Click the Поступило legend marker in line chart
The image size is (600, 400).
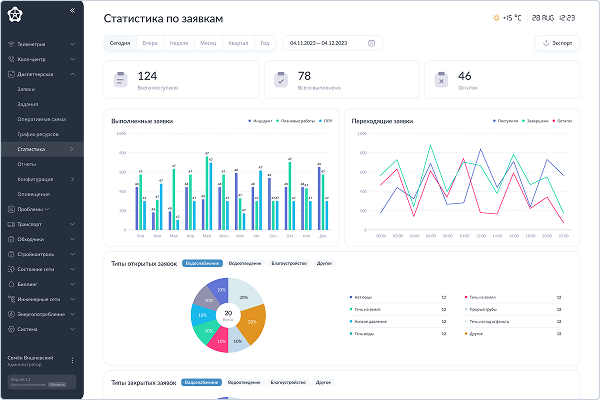tap(494, 121)
